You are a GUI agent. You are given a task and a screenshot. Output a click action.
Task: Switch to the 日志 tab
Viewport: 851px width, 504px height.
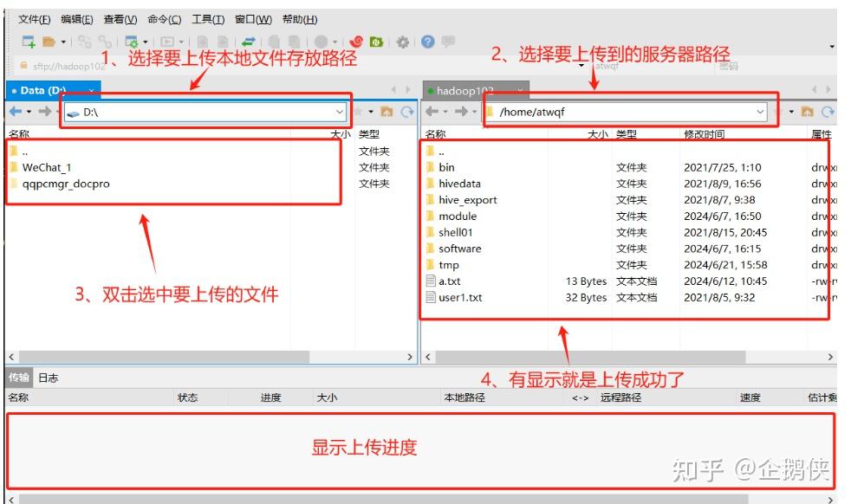(x=49, y=378)
